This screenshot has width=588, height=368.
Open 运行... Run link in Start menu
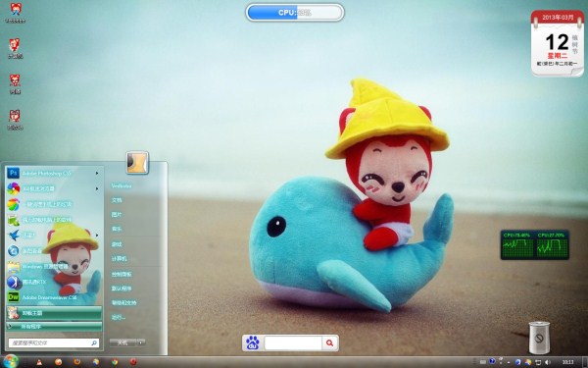tap(119, 317)
